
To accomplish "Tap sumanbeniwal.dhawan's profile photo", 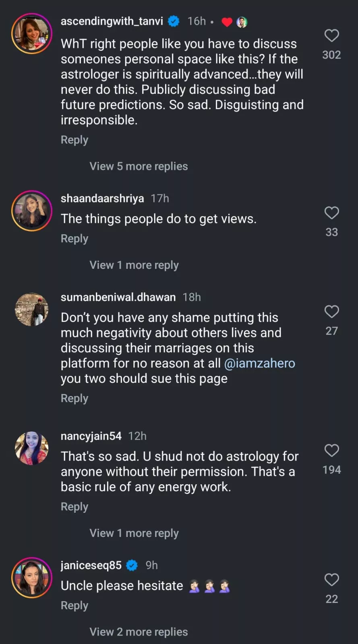I will [32, 309].
